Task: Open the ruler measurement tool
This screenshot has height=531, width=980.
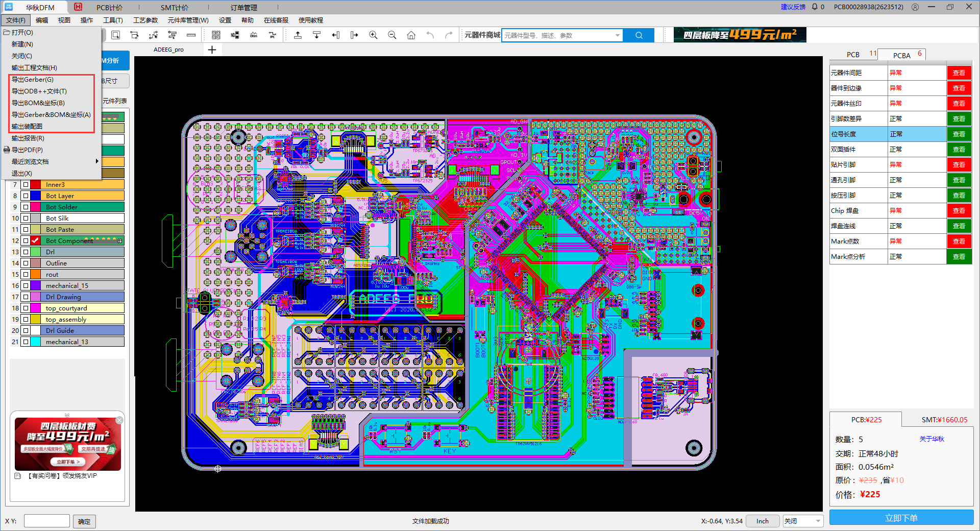Action: coord(191,35)
